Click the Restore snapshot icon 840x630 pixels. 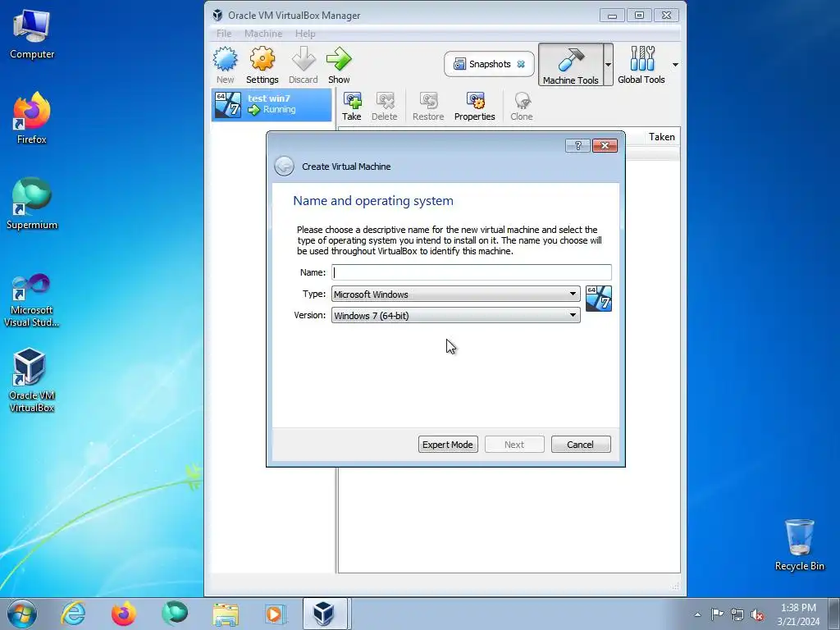pyautogui.click(x=428, y=106)
